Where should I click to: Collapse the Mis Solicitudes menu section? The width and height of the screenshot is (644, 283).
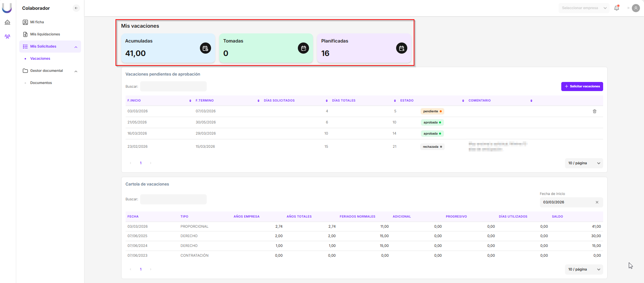76,47
